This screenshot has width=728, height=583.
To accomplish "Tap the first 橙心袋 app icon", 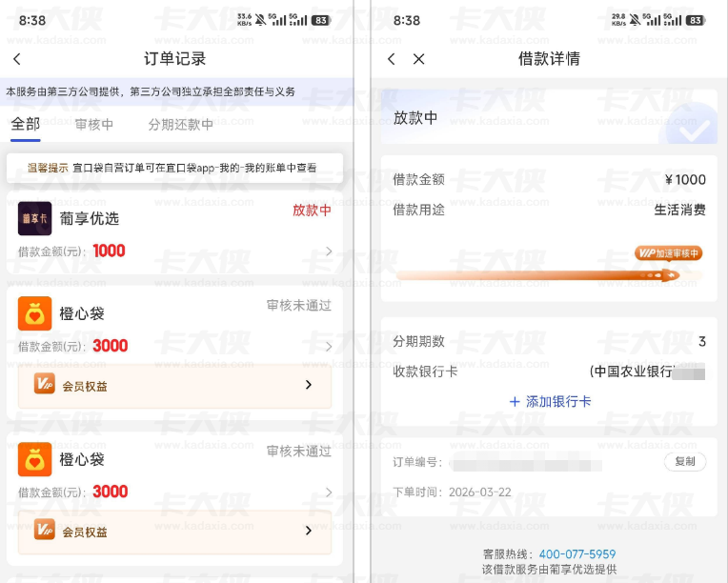I will click(x=35, y=313).
